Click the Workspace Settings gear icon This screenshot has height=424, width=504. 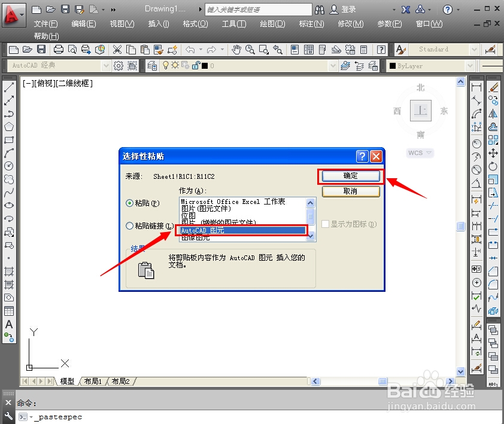click(x=119, y=66)
